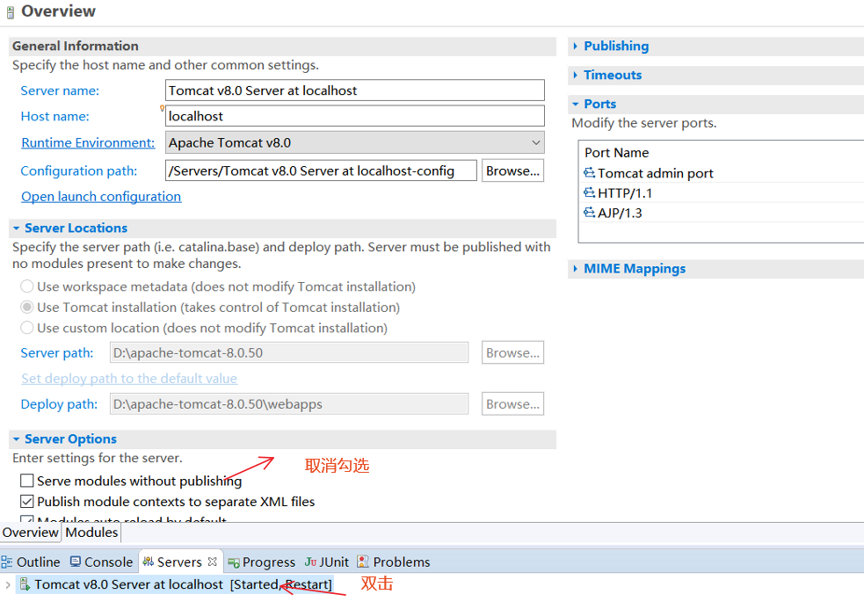864x616 pixels.
Task: Open the Runtime Environment dropdown
Action: pos(534,142)
